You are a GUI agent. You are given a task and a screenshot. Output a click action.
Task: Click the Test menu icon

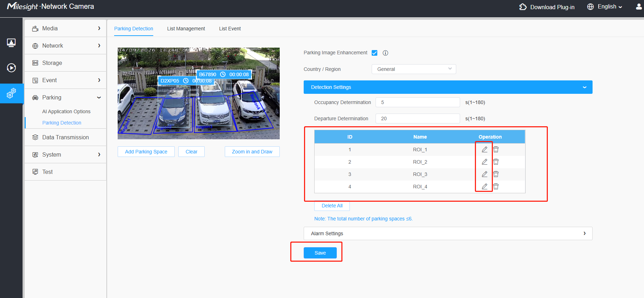35,172
